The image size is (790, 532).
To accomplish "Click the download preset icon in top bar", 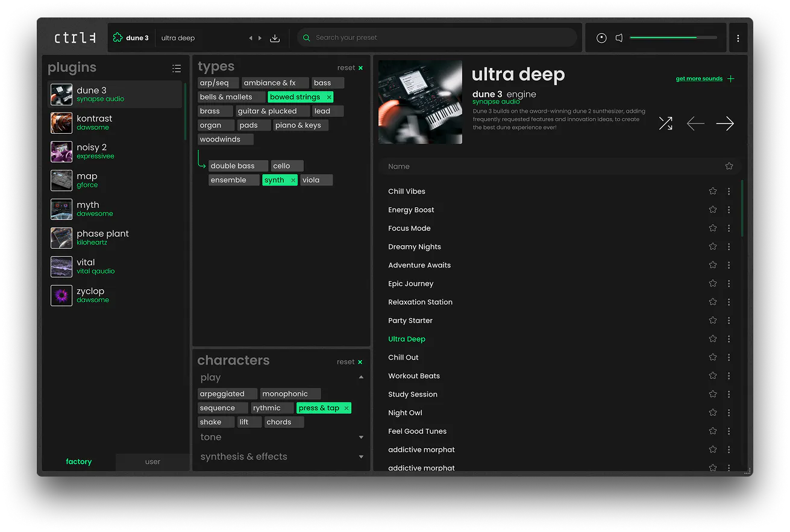I will (x=275, y=38).
